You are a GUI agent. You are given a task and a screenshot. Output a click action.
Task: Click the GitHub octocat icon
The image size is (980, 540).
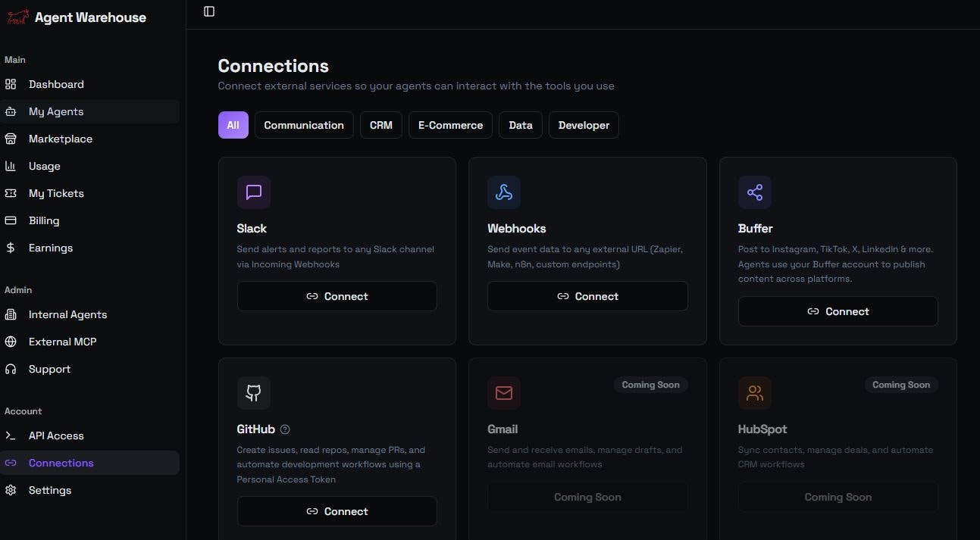point(254,393)
